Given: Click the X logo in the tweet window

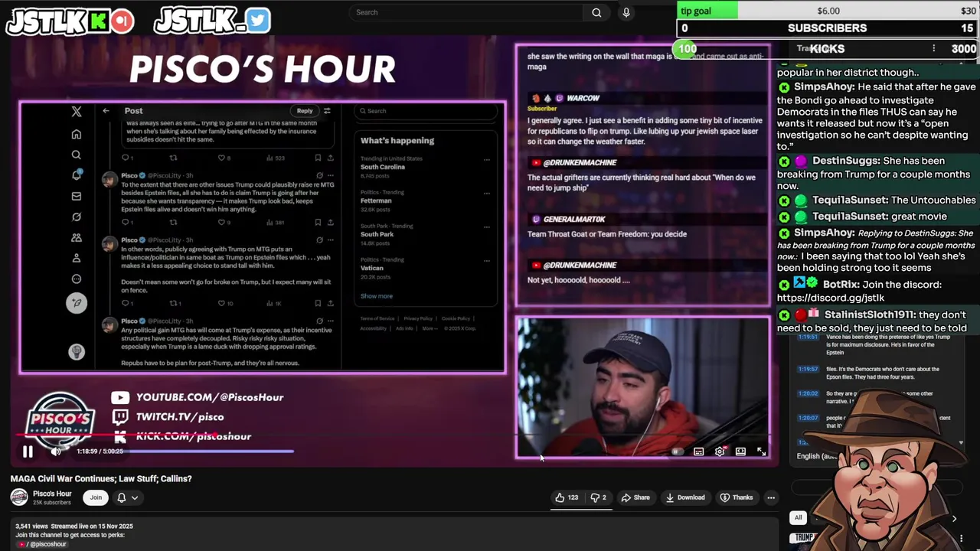Looking at the screenshot, I should [x=77, y=112].
